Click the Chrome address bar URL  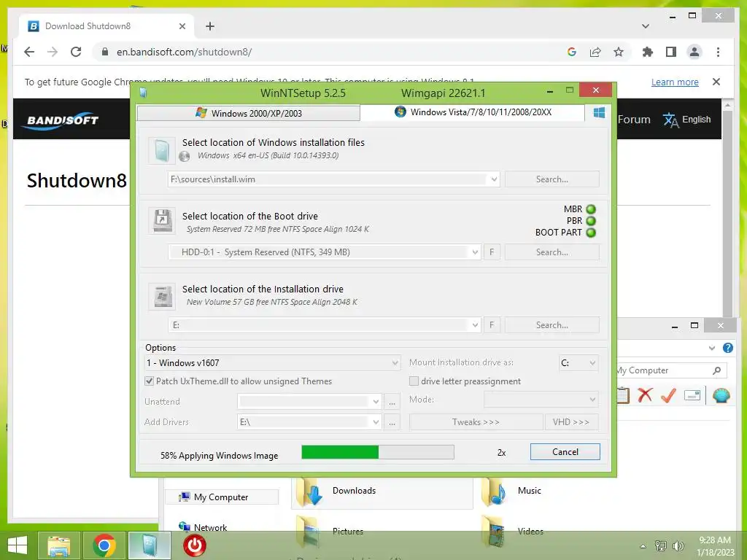[185, 52]
